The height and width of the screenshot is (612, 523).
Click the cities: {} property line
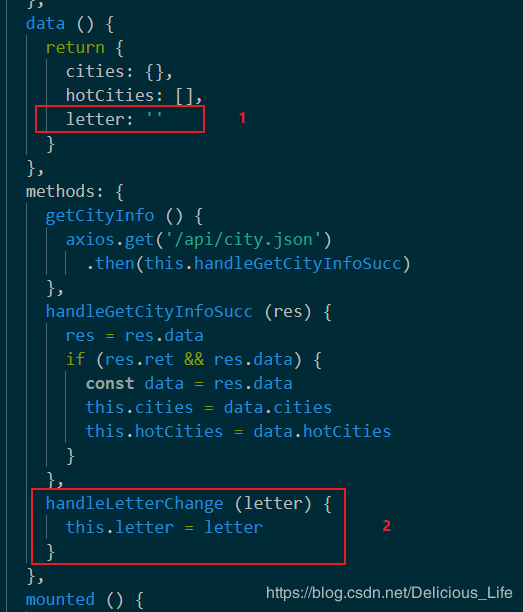tap(119, 72)
